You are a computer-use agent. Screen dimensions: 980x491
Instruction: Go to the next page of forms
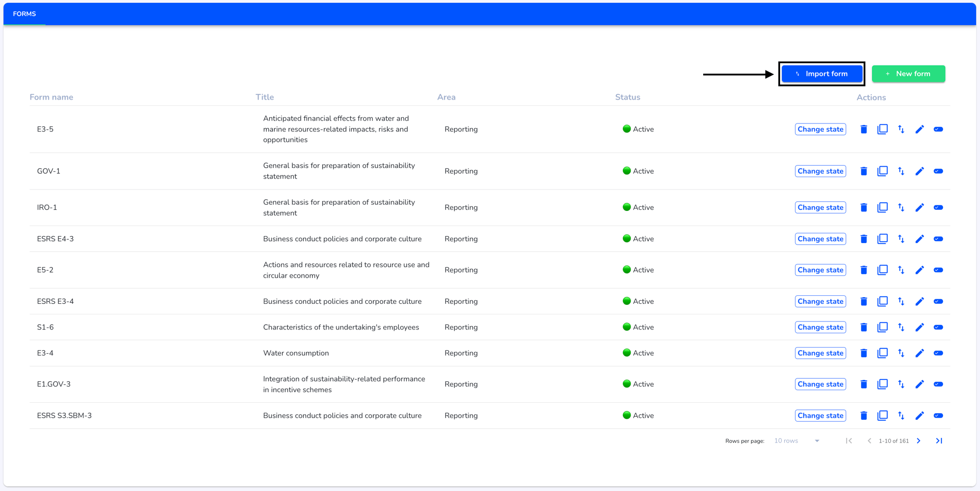919,441
